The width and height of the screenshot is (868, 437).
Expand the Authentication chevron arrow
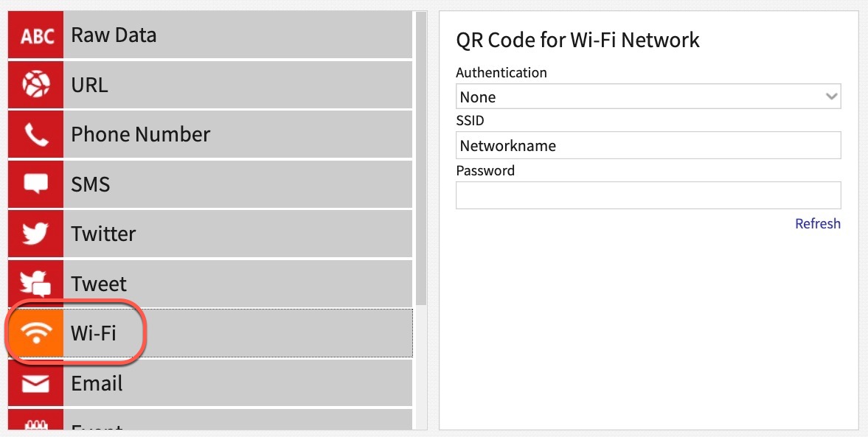(x=831, y=97)
